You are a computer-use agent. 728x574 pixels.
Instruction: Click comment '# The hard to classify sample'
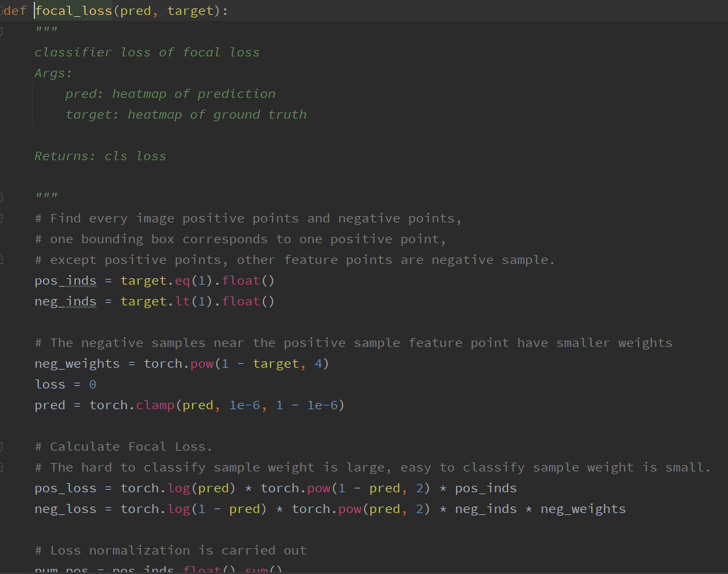click(x=373, y=467)
